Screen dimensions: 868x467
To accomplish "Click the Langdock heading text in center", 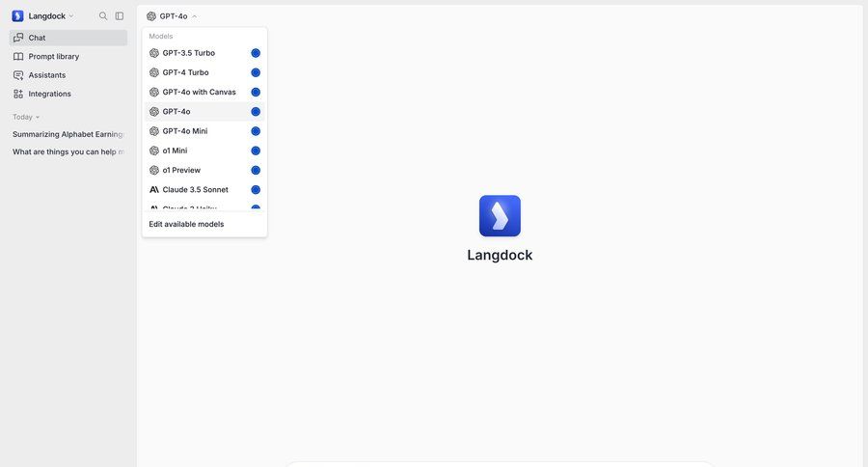I will click(500, 255).
